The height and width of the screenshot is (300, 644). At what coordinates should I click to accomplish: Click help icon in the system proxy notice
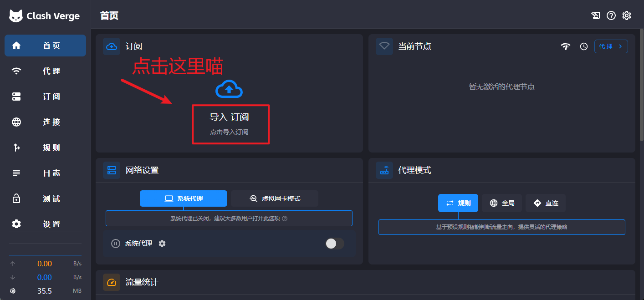(x=285, y=219)
